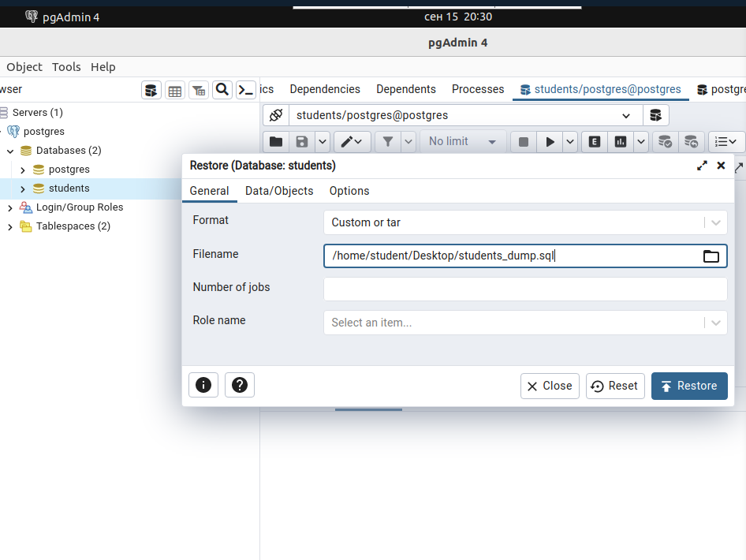The image size is (746, 560).
Task: Expand Tablespaces (2) node
Action: point(10,227)
